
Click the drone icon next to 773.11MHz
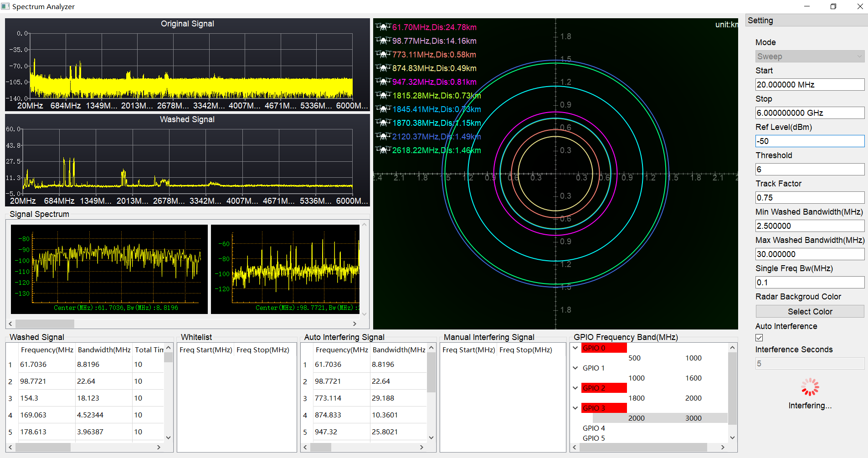383,55
